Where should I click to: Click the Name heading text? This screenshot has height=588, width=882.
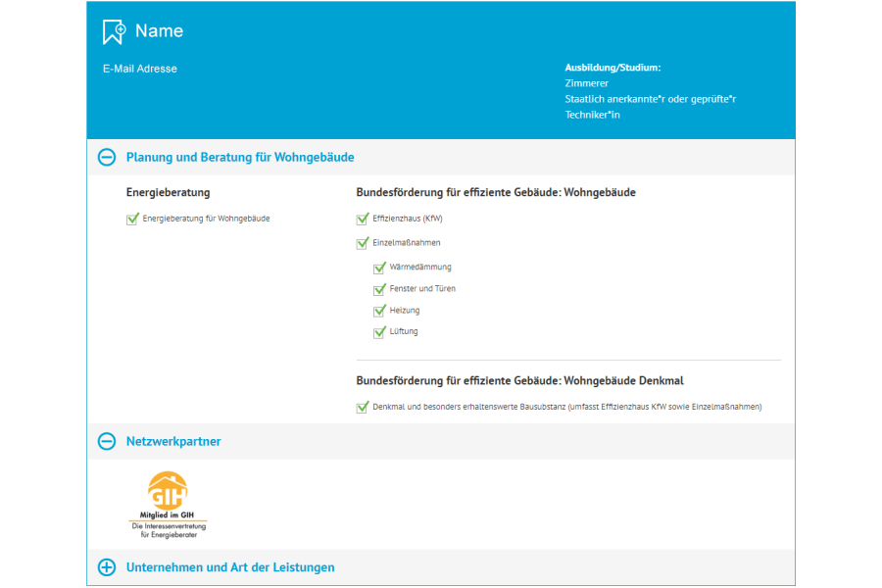159,31
